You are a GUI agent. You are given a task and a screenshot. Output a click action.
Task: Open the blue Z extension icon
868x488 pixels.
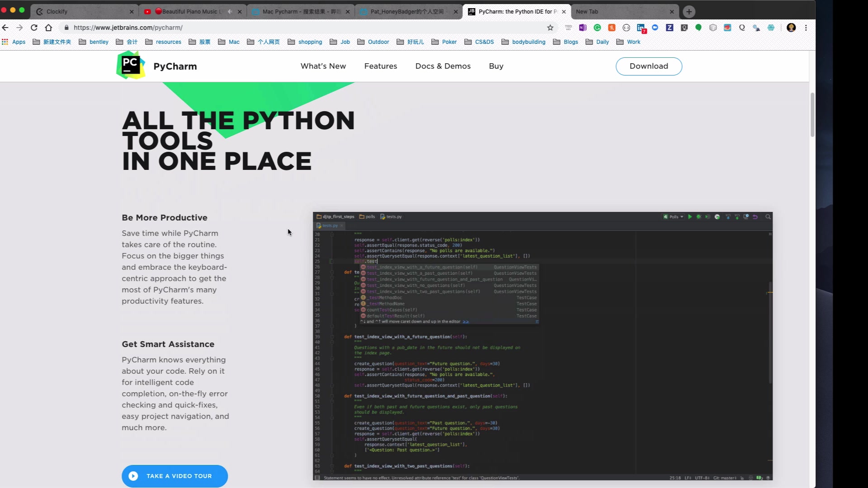click(x=670, y=28)
